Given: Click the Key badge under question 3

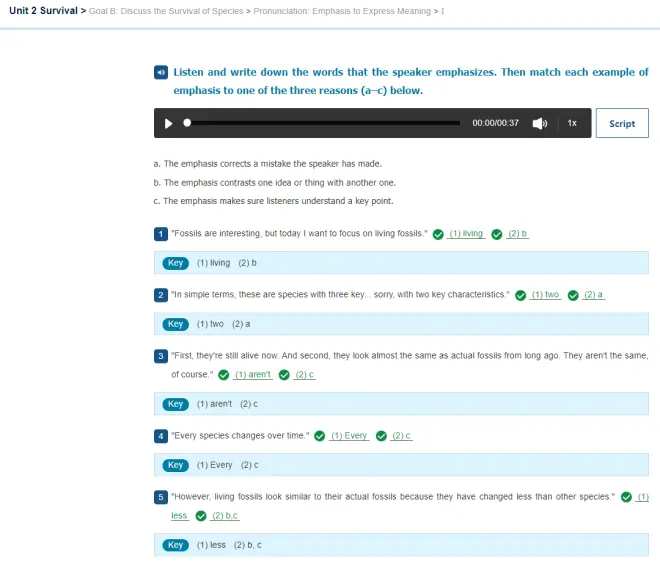Looking at the screenshot, I should (176, 404).
